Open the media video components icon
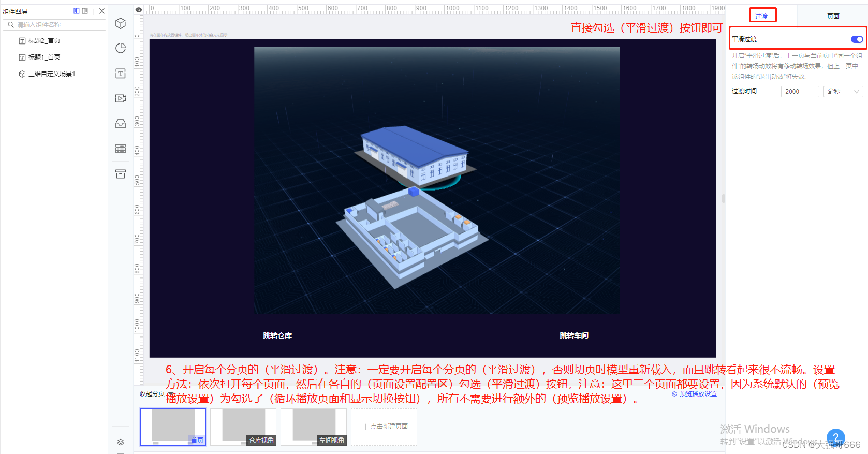 [121, 98]
